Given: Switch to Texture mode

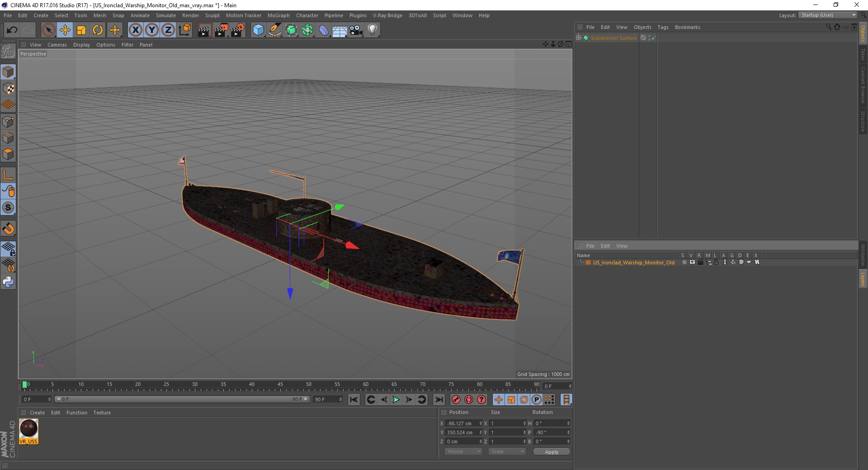Looking at the screenshot, I should click(x=8, y=89).
